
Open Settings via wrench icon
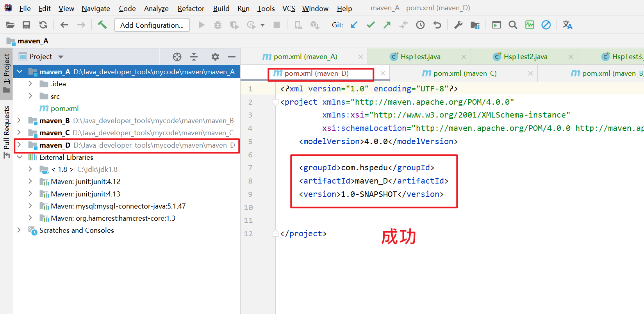[x=458, y=25]
